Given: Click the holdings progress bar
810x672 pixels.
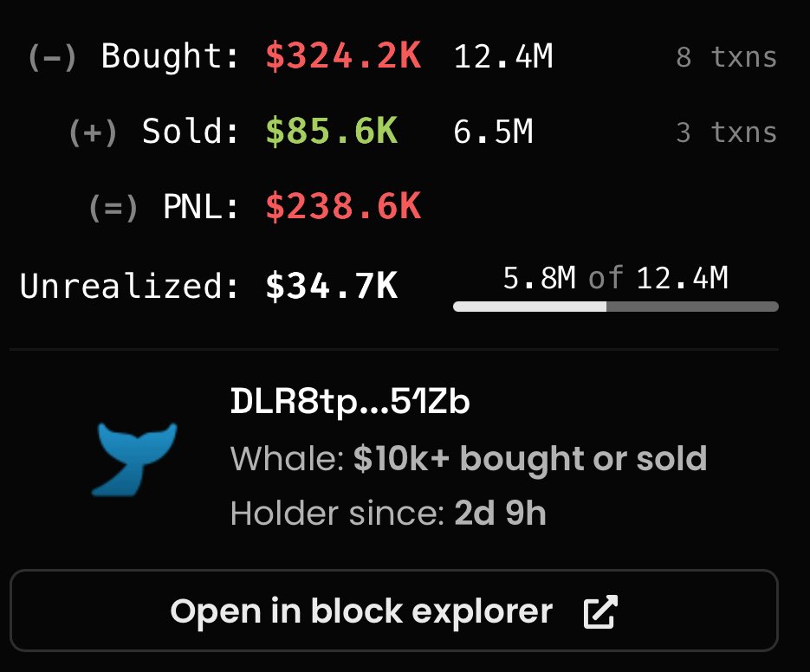Looking at the screenshot, I should [616, 307].
